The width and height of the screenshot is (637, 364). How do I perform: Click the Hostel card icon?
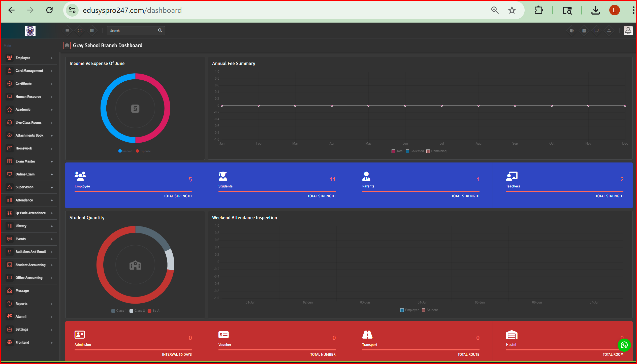point(512,335)
